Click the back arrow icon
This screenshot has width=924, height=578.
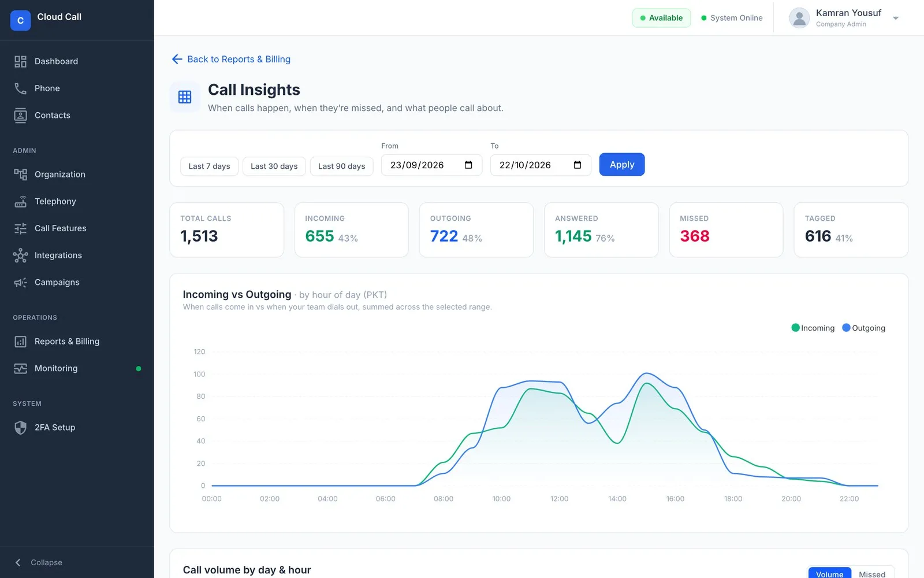(177, 59)
